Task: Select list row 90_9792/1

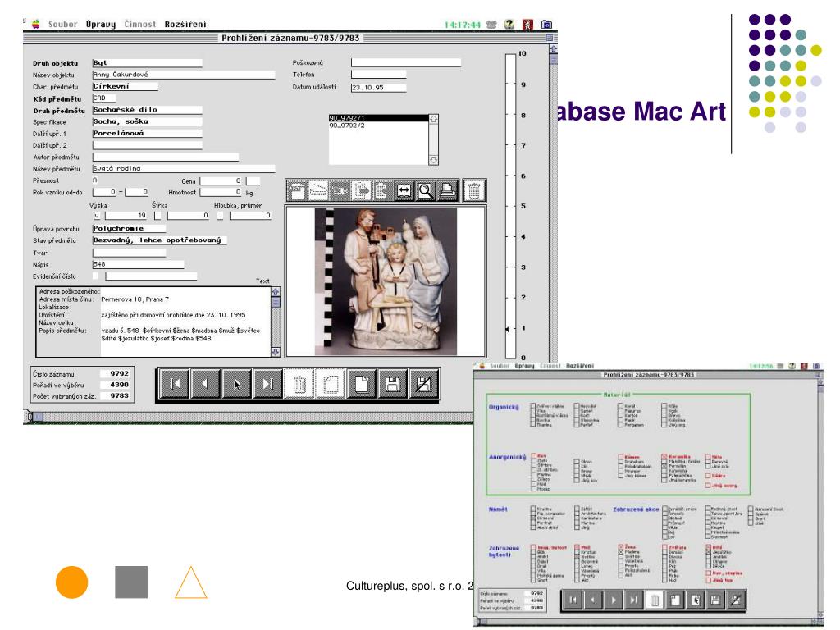Action: pos(379,118)
